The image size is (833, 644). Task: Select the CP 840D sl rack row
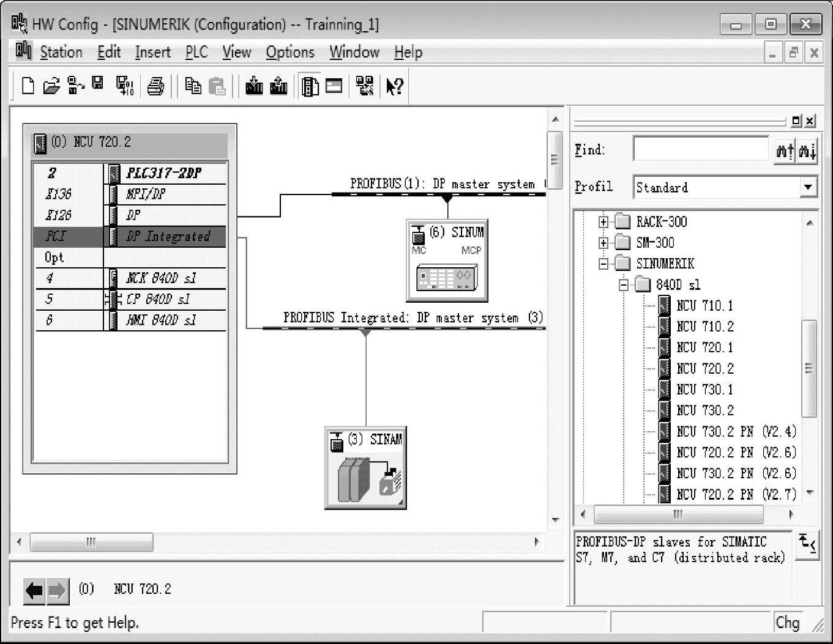[x=130, y=299]
